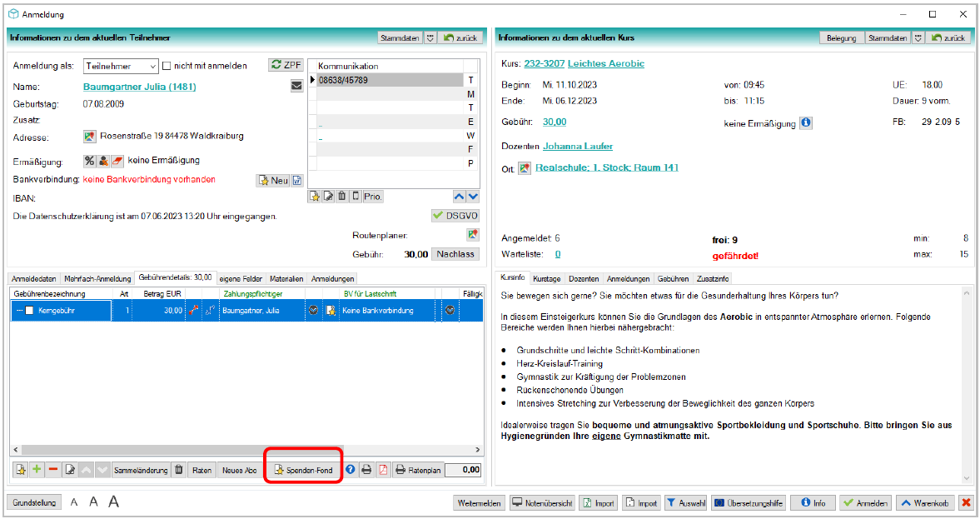Open the Word document icon next to Neu
The width and height of the screenshot is (980, 519).
(x=297, y=181)
